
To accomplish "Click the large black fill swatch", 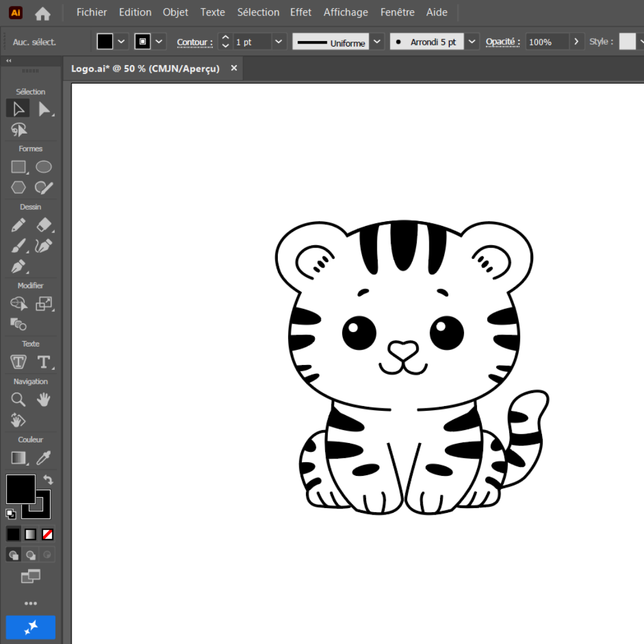I will tap(20, 489).
